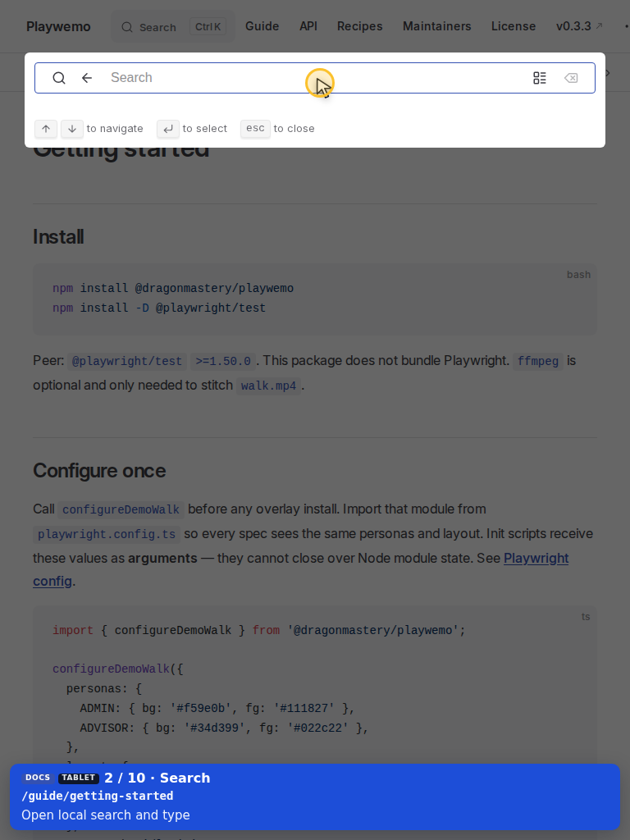Click the enter key select hint
630x840 pixels.
tap(167, 129)
